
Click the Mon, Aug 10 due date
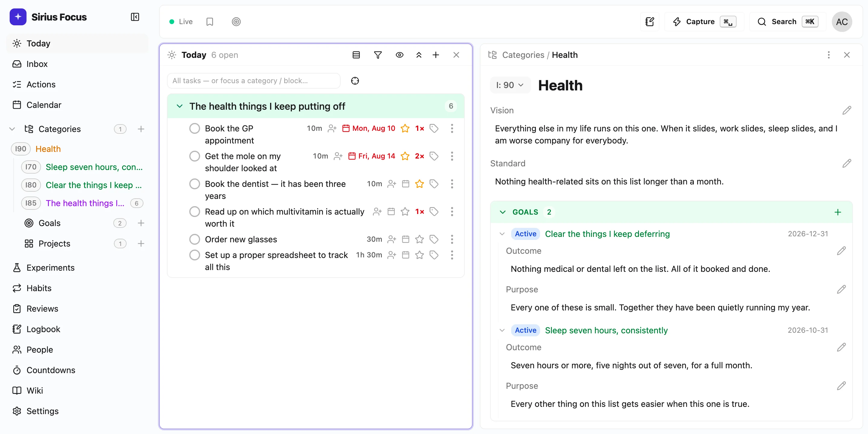pos(369,128)
